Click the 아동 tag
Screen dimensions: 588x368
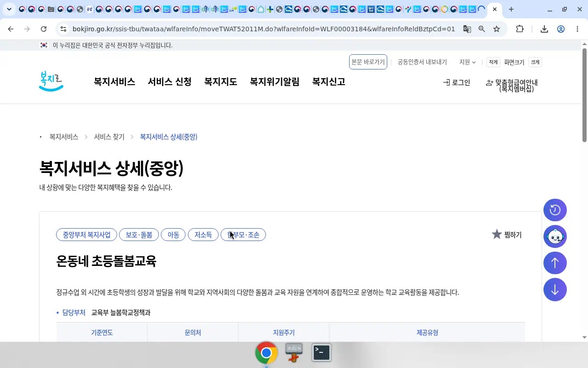[173, 235]
